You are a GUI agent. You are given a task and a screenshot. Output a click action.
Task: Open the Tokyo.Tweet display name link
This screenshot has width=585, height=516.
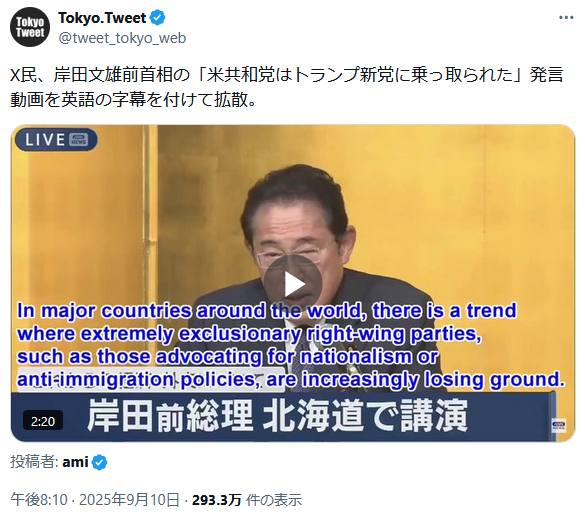coord(102,18)
